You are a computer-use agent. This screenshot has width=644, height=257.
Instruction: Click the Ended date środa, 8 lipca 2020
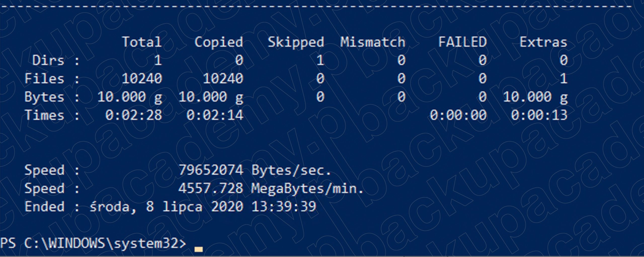click(x=167, y=207)
